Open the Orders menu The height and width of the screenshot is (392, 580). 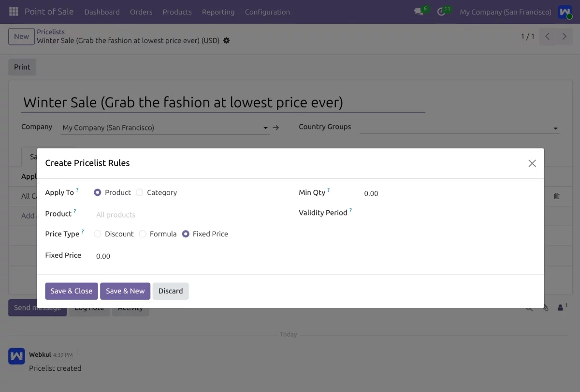(x=141, y=12)
